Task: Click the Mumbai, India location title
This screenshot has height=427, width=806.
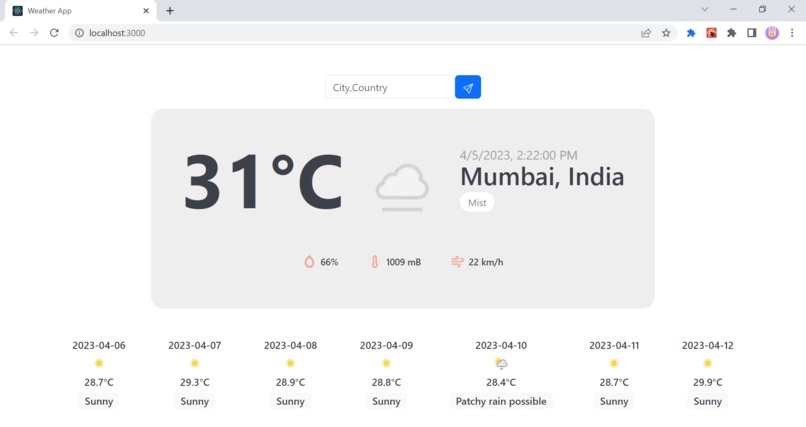Action: (542, 176)
